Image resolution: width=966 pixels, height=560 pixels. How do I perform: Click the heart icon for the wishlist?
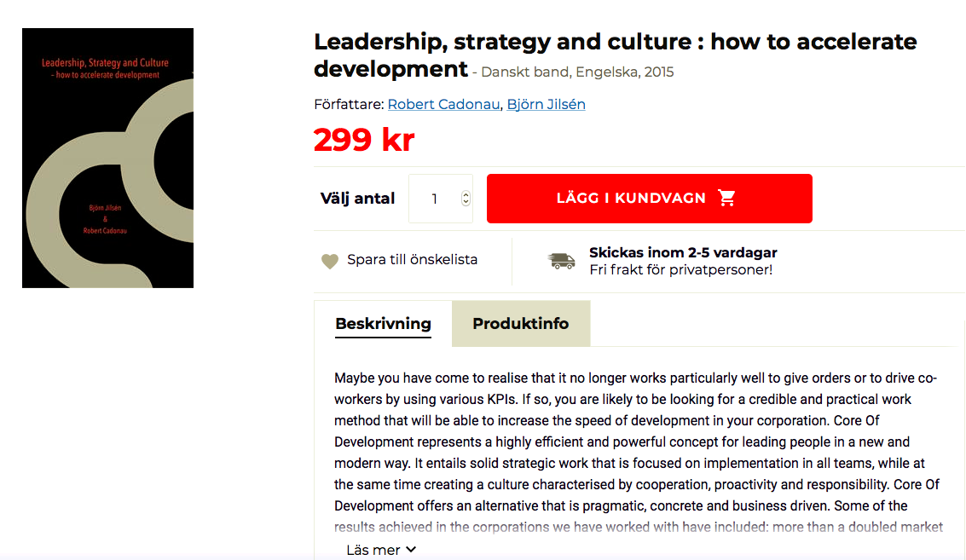(x=330, y=260)
